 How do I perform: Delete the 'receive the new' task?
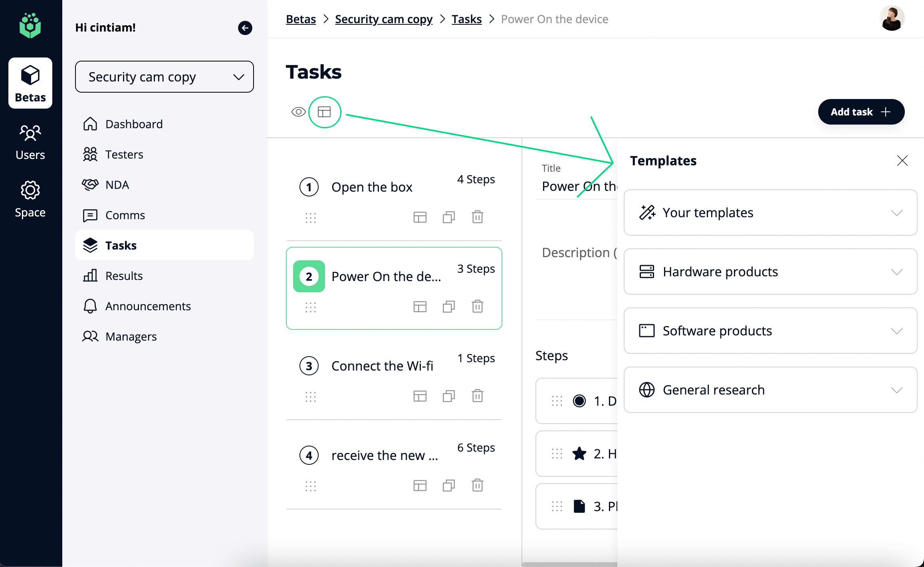tap(477, 485)
